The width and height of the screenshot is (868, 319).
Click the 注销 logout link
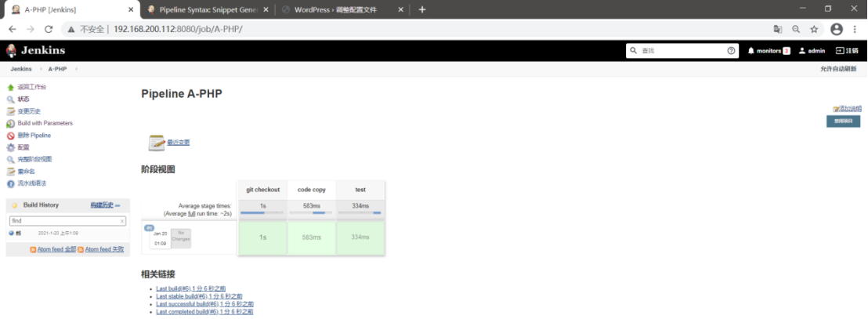click(848, 50)
